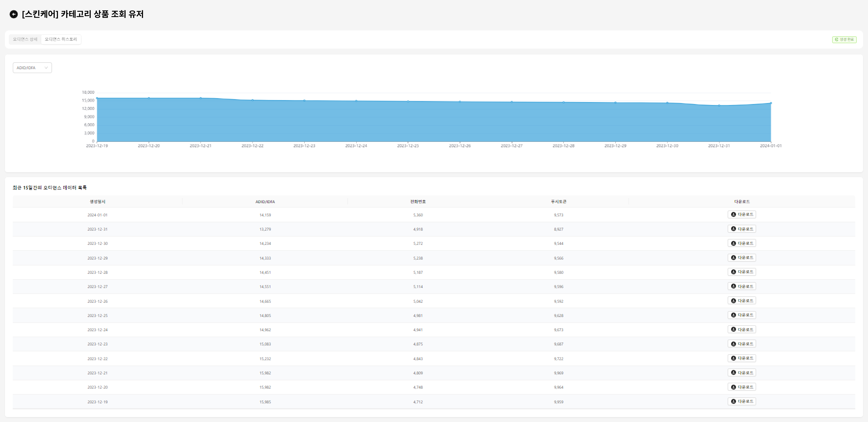Click the 전화번호 column header
Viewport: 868px width, 422px height.
point(418,202)
